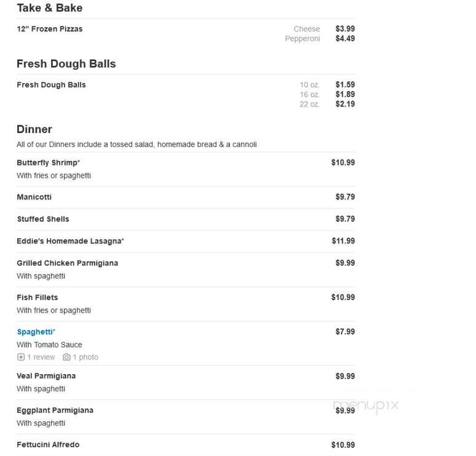Screen dimensions: 476x456
Task: Click the Eggplant Parmigiana item
Action: pyautogui.click(x=55, y=410)
